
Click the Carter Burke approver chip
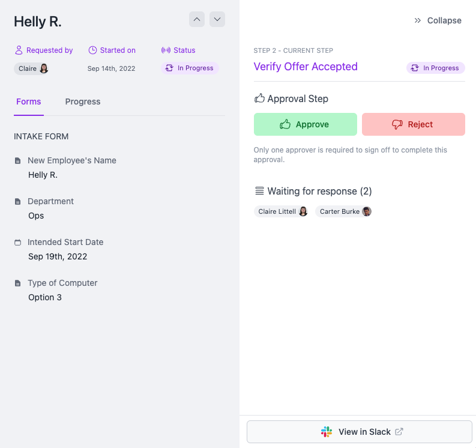pos(345,211)
